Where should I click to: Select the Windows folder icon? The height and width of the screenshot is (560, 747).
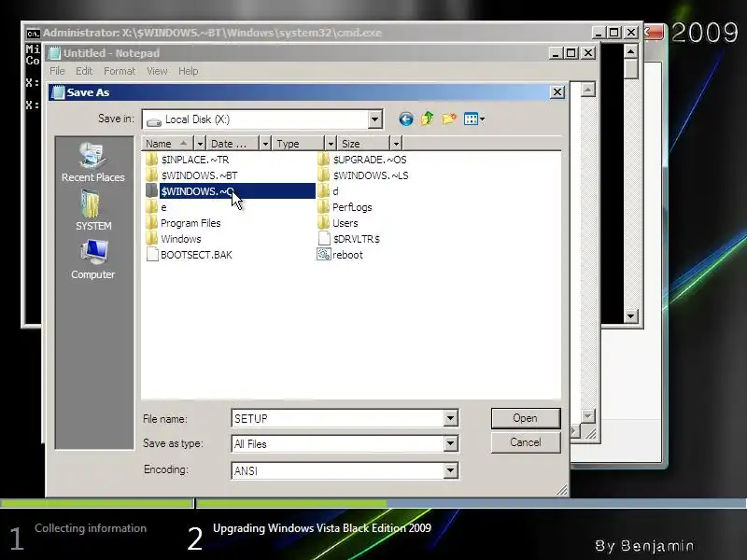[x=152, y=239]
